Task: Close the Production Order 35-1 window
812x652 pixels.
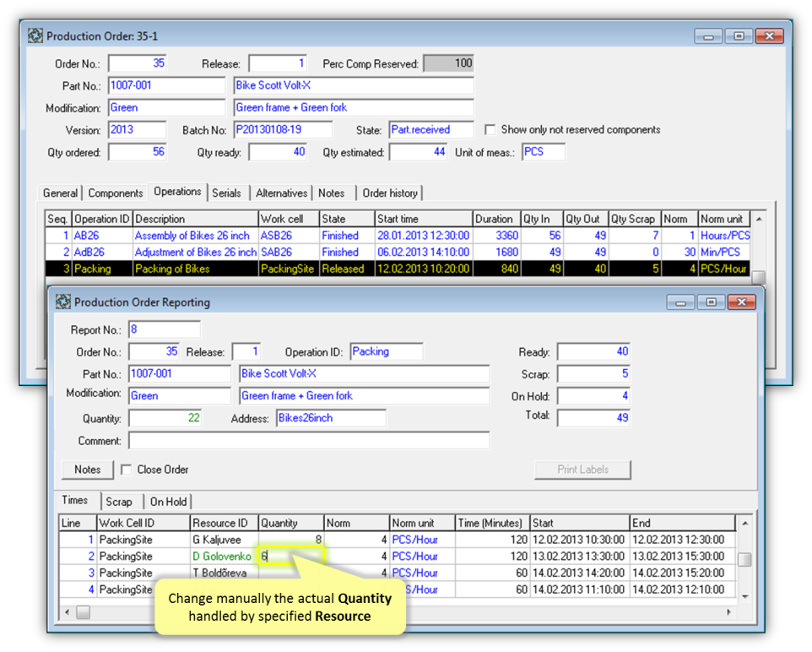Action: (769, 36)
